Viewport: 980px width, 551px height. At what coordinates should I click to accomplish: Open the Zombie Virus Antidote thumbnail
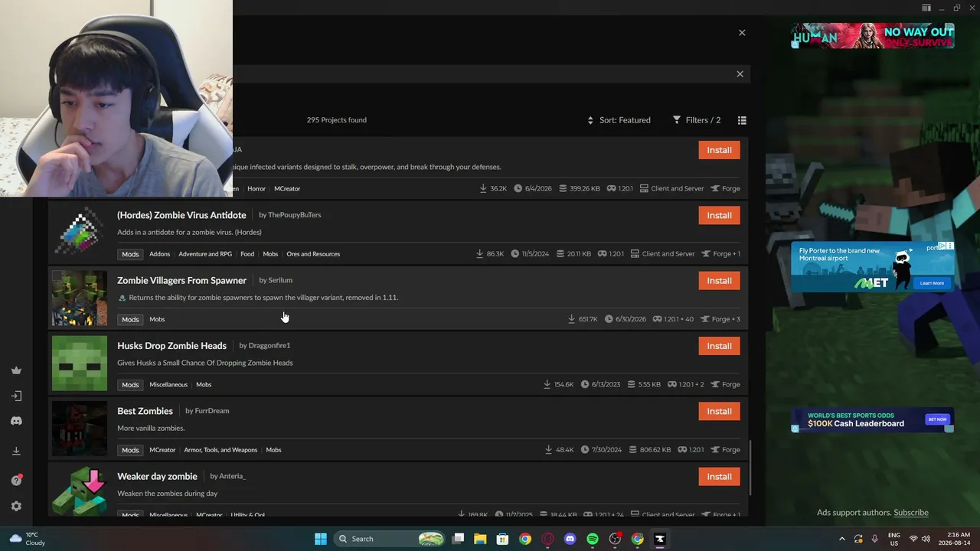[80, 232]
